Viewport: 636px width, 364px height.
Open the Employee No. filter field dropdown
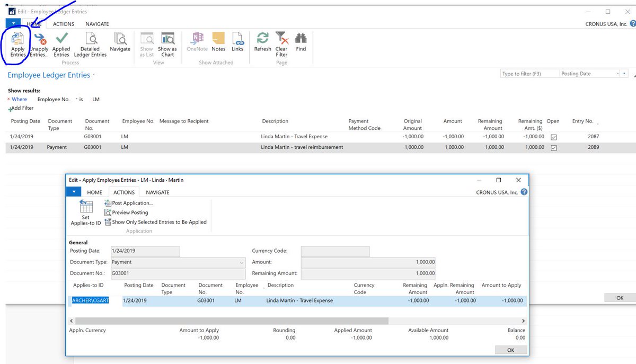76,99
